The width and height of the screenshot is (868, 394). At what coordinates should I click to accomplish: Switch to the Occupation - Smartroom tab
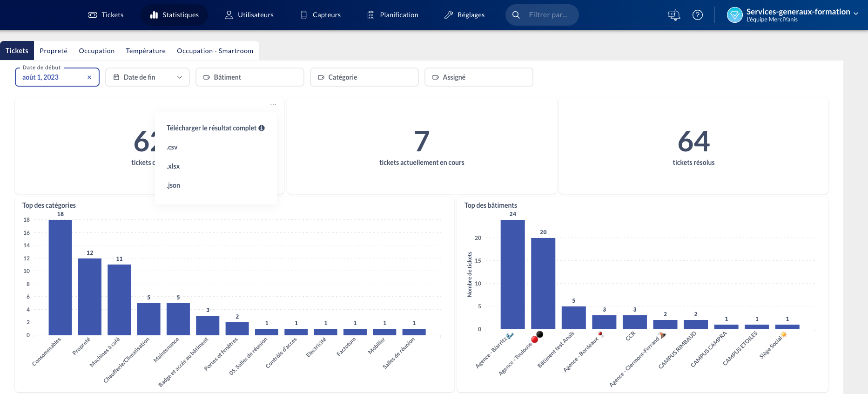tap(215, 51)
